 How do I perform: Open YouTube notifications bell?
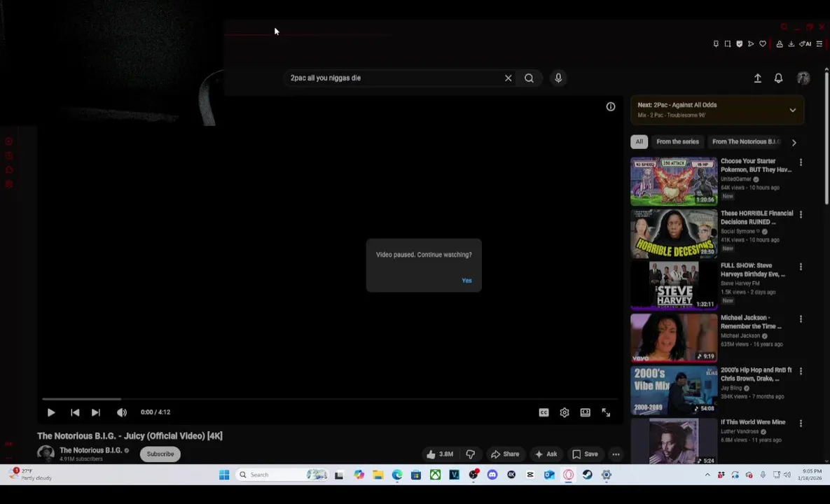778,78
